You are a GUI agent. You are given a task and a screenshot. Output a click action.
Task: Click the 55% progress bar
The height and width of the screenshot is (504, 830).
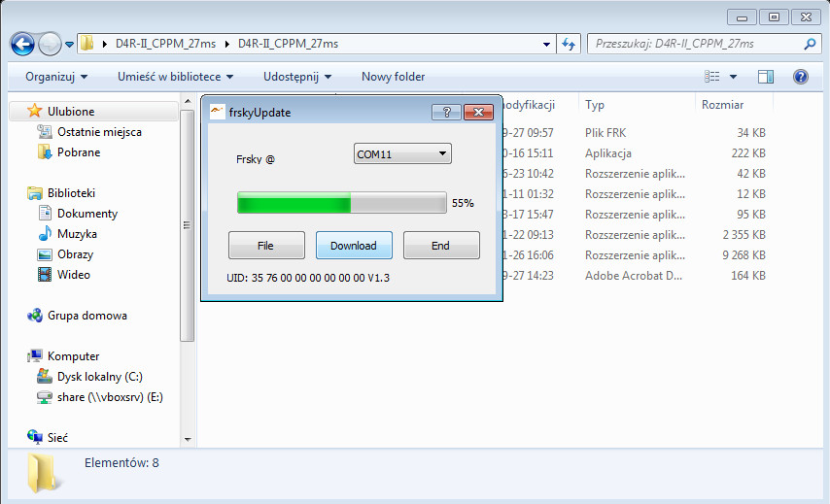tap(341, 203)
